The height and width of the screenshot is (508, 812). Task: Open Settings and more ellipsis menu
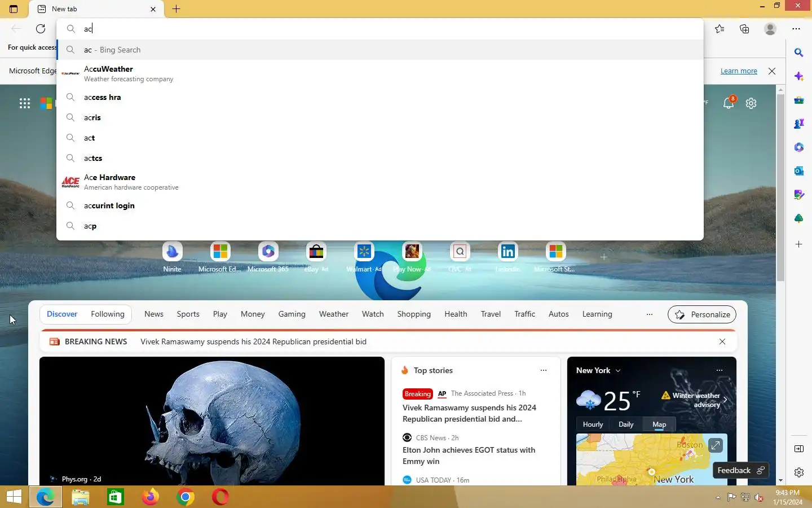tap(796, 29)
